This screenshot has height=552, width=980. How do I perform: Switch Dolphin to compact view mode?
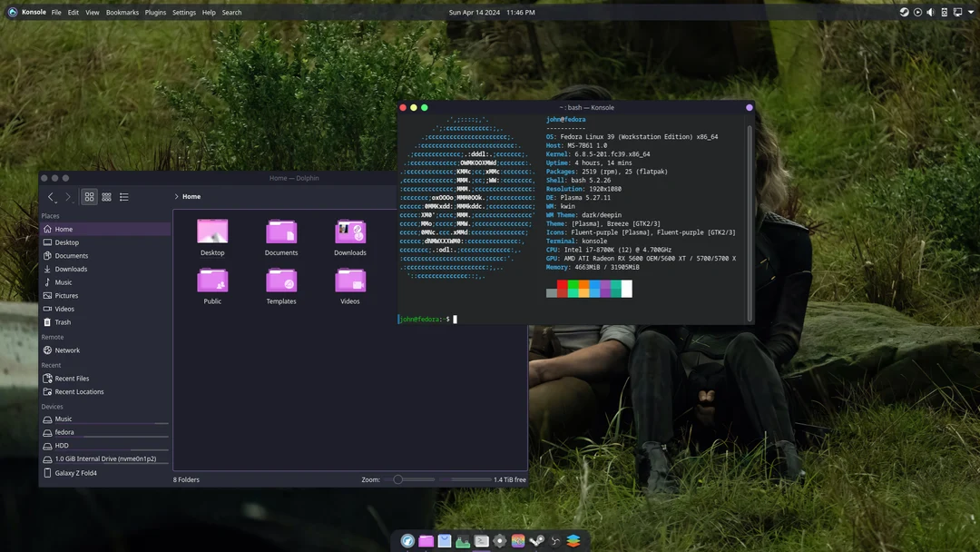tap(106, 196)
